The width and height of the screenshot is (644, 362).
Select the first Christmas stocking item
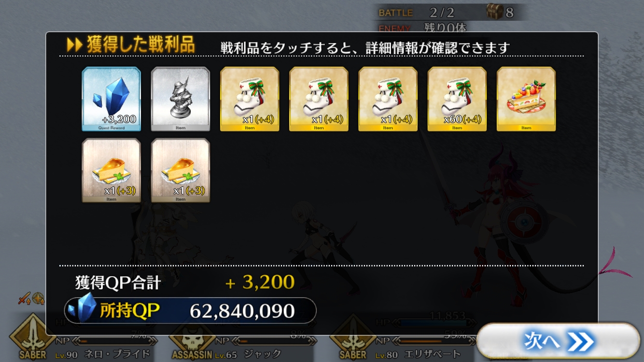point(250,99)
